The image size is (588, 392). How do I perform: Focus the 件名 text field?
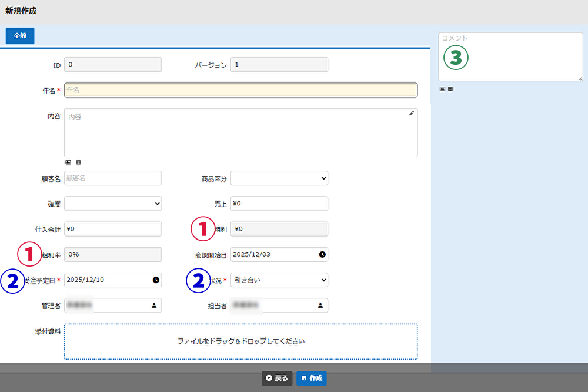(x=240, y=90)
